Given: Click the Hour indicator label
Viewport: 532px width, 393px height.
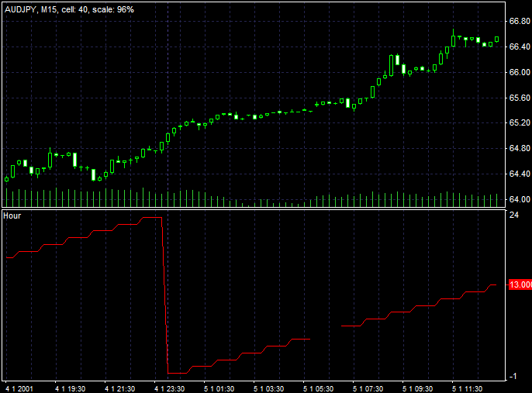Looking at the screenshot, I should pos(12,215).
